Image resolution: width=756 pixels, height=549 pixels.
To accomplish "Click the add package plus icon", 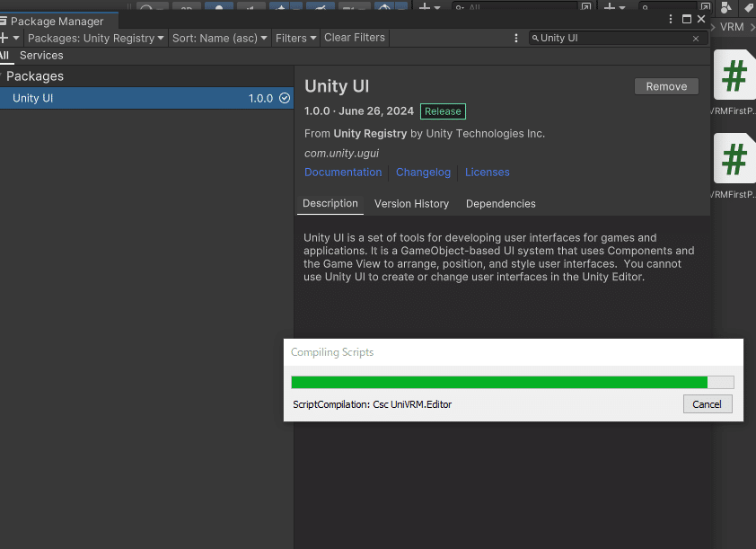I will point(4,38).
